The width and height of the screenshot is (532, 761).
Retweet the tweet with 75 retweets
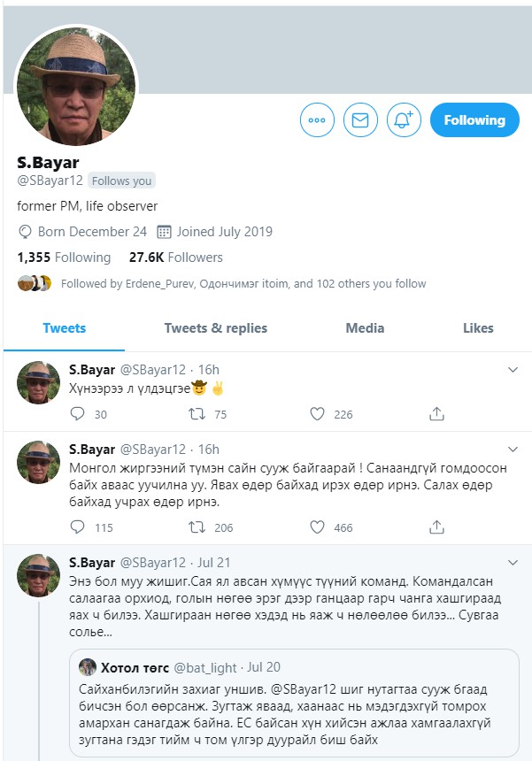[x=197, y=414]
